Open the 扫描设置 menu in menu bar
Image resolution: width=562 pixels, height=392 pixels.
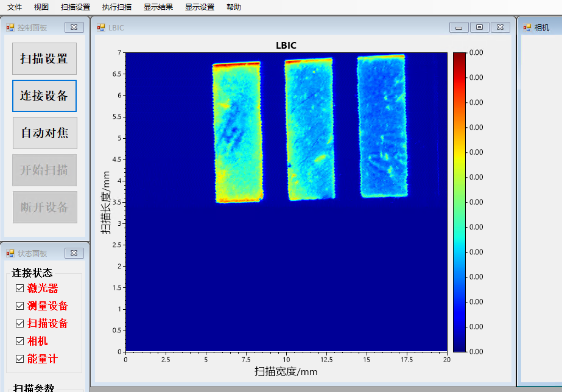click(x=76, y=7)
